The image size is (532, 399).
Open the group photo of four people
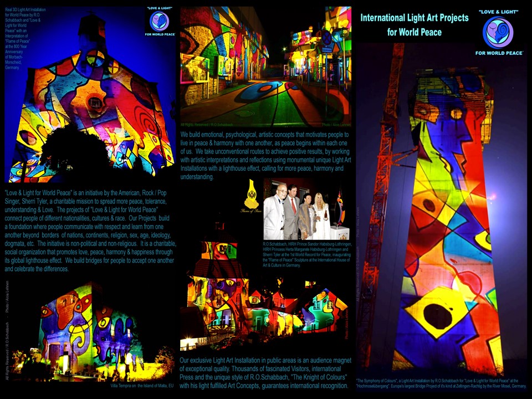tap(306, 209)
